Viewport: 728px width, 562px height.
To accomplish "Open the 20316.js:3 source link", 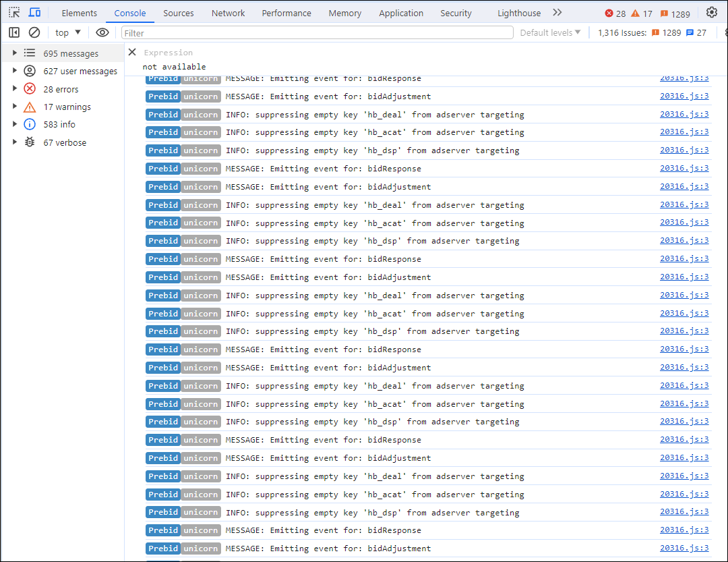I will pos(684,78).
